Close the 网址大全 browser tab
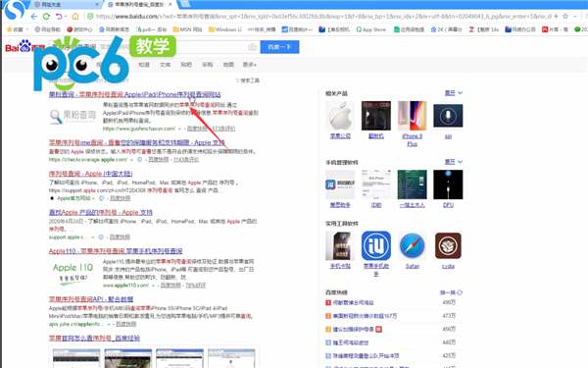The image size is (588, 368). point(97,5)
